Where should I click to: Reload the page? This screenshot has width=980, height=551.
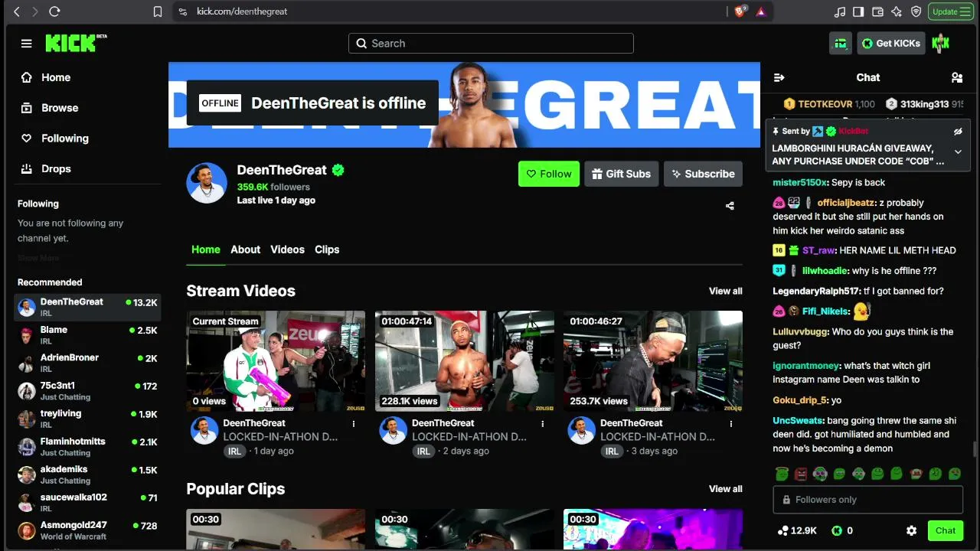54,11
